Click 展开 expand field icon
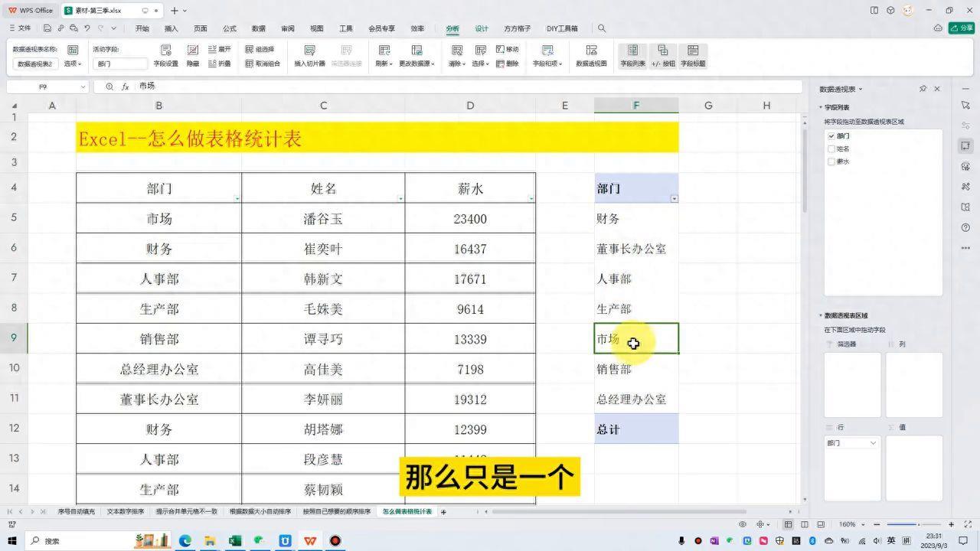980x551 pixels. [x=219, y=49]
